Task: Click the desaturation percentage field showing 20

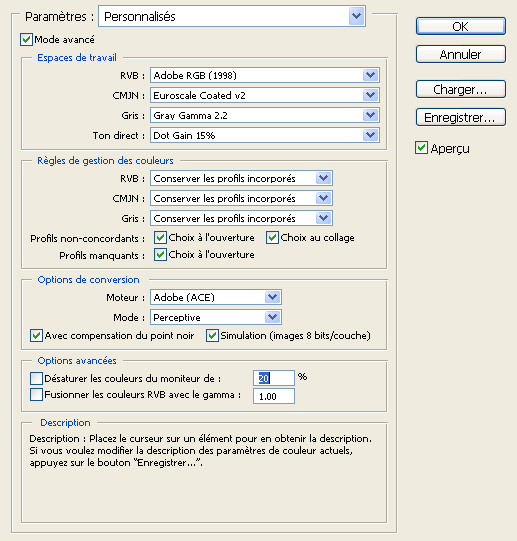Action: (x=274, y=378)
